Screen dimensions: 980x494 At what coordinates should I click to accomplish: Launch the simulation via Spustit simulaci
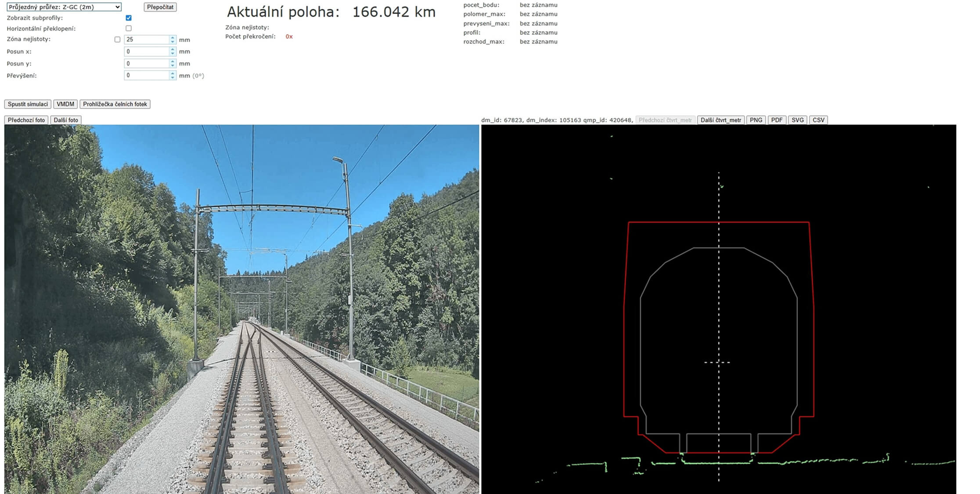click(28, 104)
